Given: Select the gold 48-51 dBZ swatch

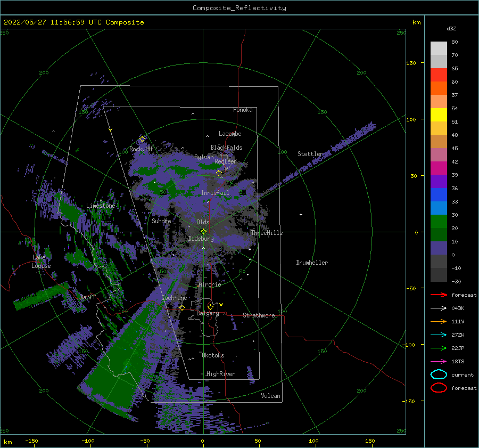Looking at the screenshot, I should click(439, 128).
